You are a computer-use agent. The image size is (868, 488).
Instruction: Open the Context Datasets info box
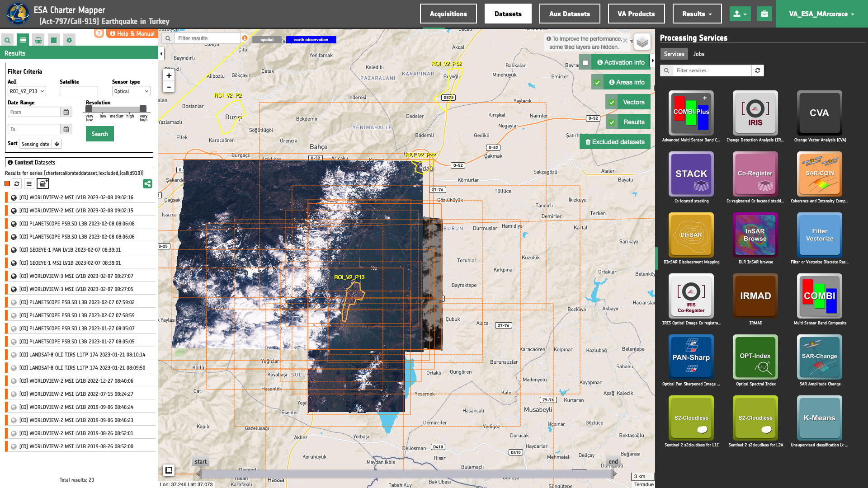(79, 162)
